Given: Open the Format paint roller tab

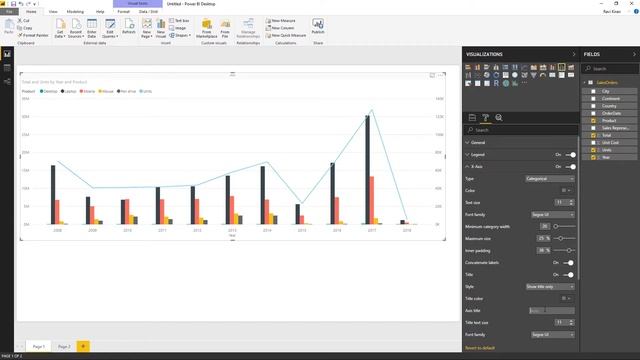Looking at the screenshot, I should coord(485,118).
